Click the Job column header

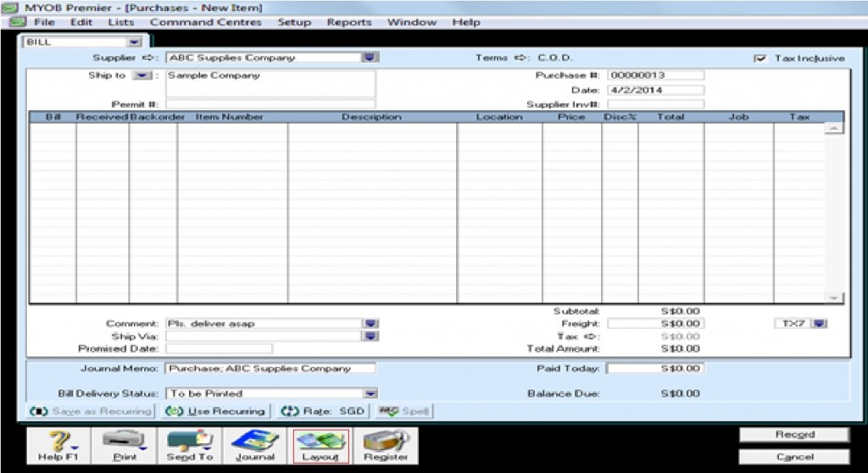[x=739, y=117]
